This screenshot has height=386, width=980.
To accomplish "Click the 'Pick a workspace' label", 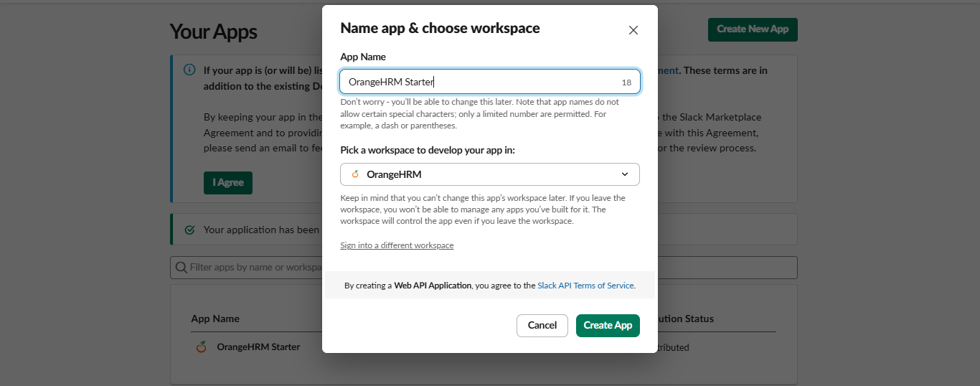I will pos(428,150).
